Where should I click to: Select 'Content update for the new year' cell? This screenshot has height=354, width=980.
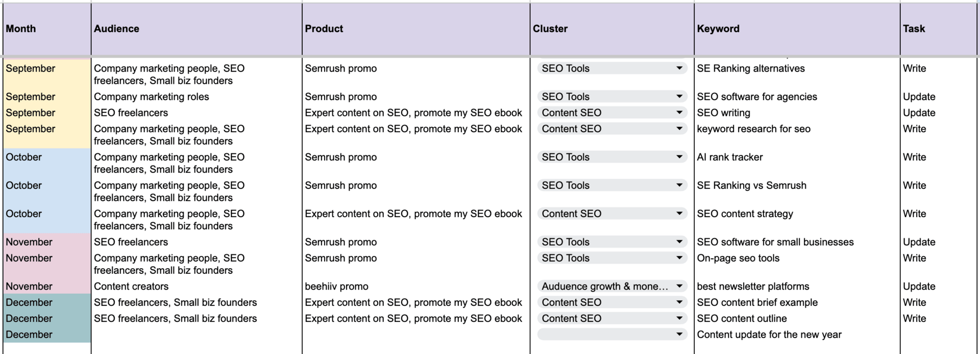coord(797,335)
